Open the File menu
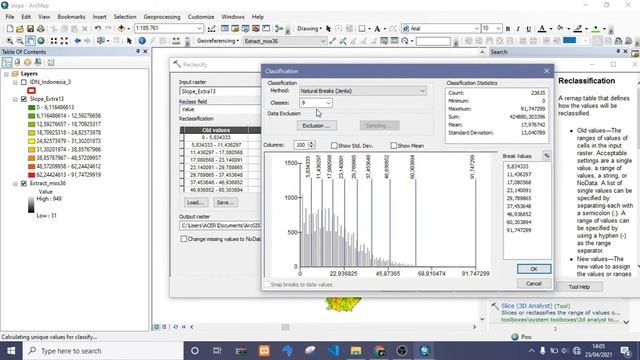The image size is (640, 360). click(x=10, y=17)
